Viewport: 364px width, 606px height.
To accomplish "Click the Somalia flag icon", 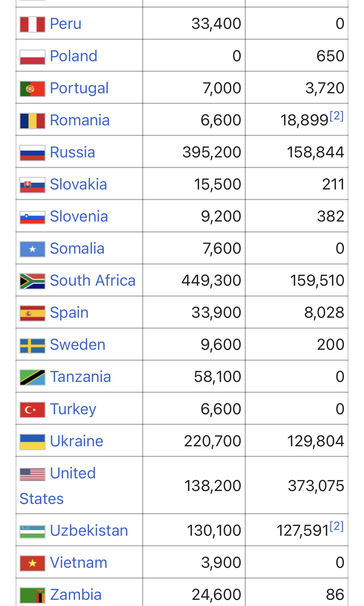I will pyautogui.click(x=32, y=249).
